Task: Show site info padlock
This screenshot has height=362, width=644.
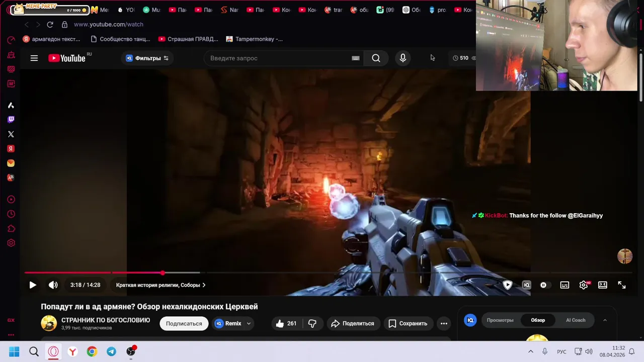Action: pos(64,24)
